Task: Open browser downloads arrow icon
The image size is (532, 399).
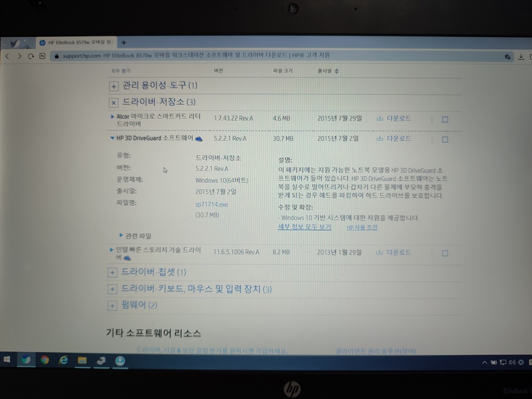Action: pos(521,57)
